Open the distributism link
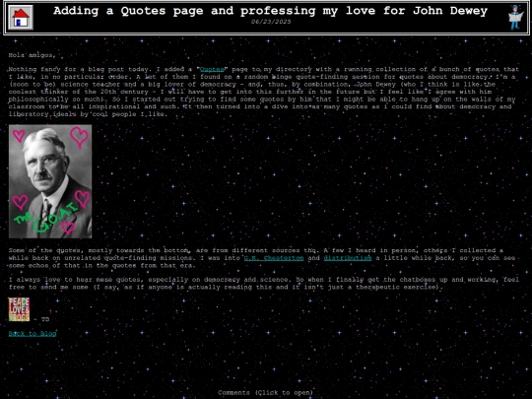This screenshot has height=399, width=532. [x=348, y=258]
